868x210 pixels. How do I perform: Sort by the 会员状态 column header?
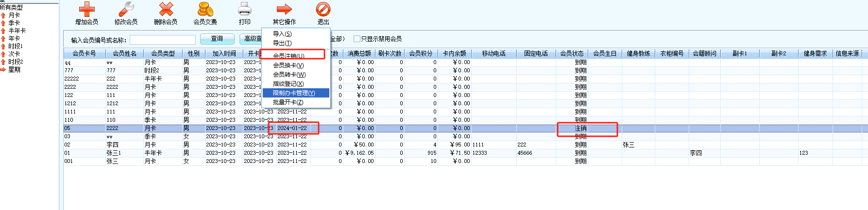pos(571,53)
